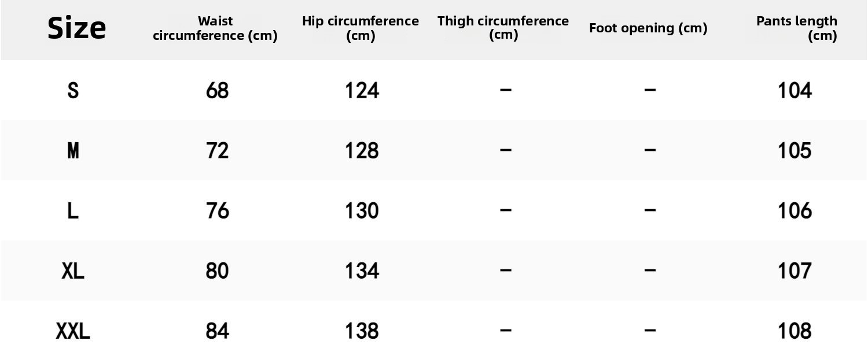Click the Hip circumference (cm) header
The image size is (868, 363).
[361, 28]
